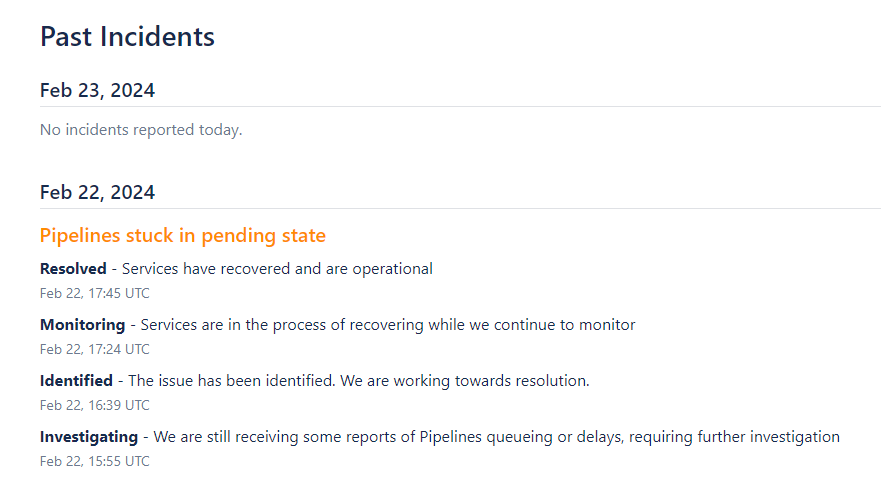Click the 'Pipelines queueing or delays' update text
This screenshot has width=881, height=484.
(x=521, y=437)
